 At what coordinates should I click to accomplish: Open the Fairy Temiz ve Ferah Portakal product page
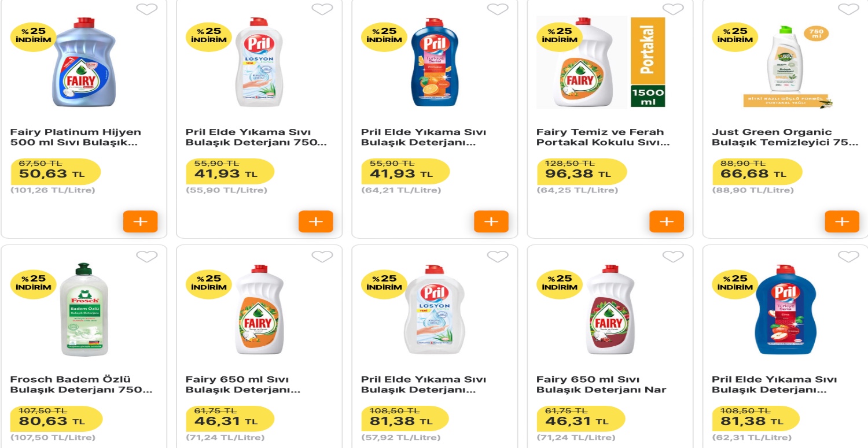click(599, 137)
